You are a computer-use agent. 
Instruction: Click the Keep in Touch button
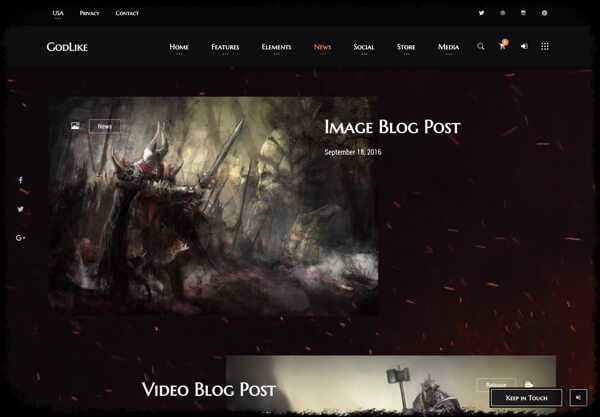point(527,398)
